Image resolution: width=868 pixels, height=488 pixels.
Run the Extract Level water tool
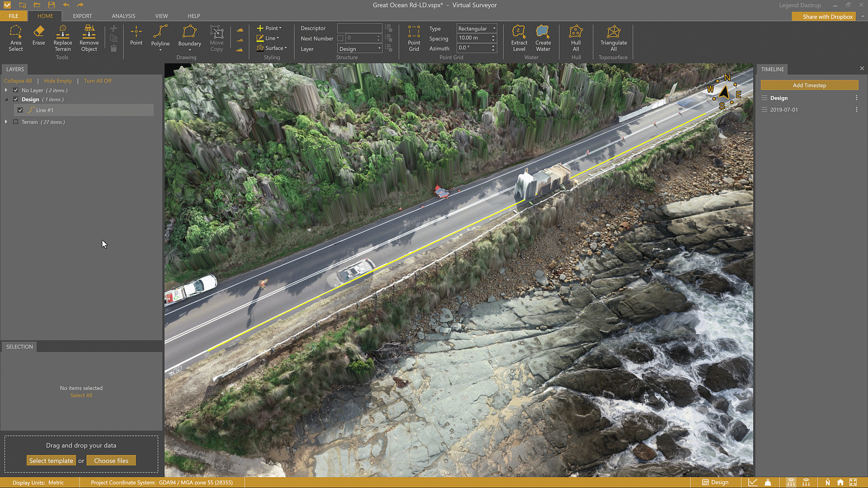[519, 38]
